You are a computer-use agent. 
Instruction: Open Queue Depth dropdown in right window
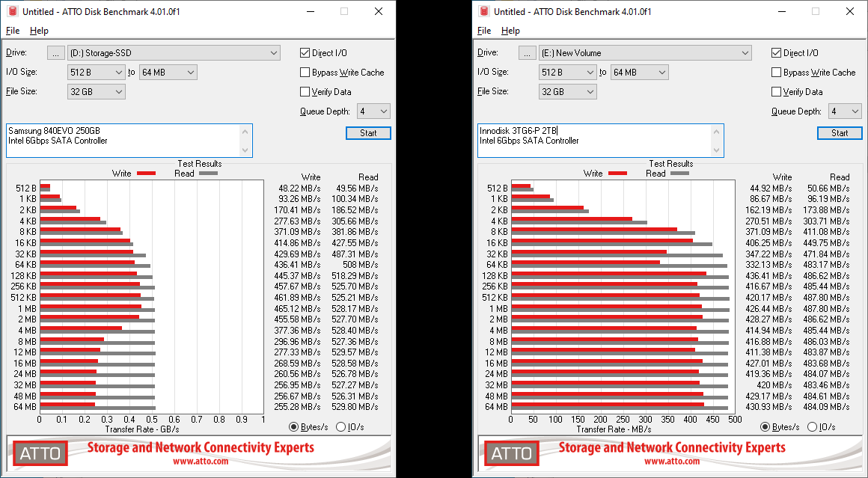pyautogui.click(x=846, y=111)
